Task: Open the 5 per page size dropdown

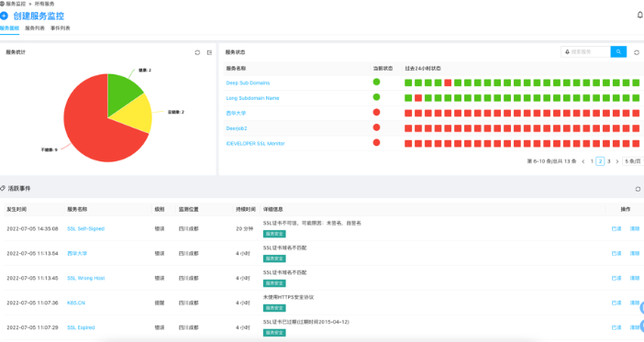Action: 633,161
